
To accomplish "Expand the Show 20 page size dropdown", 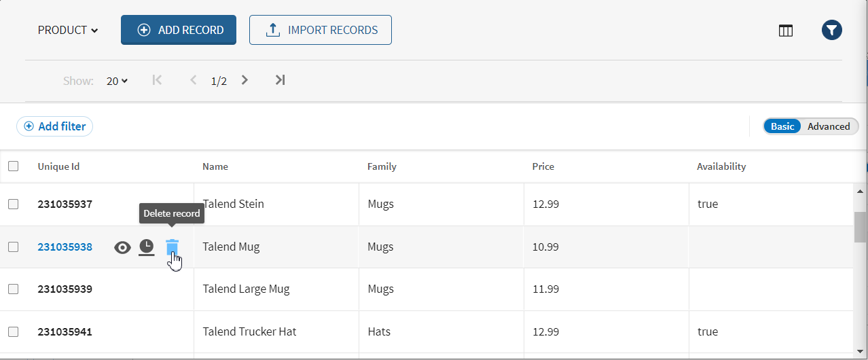I will (117, 81).
